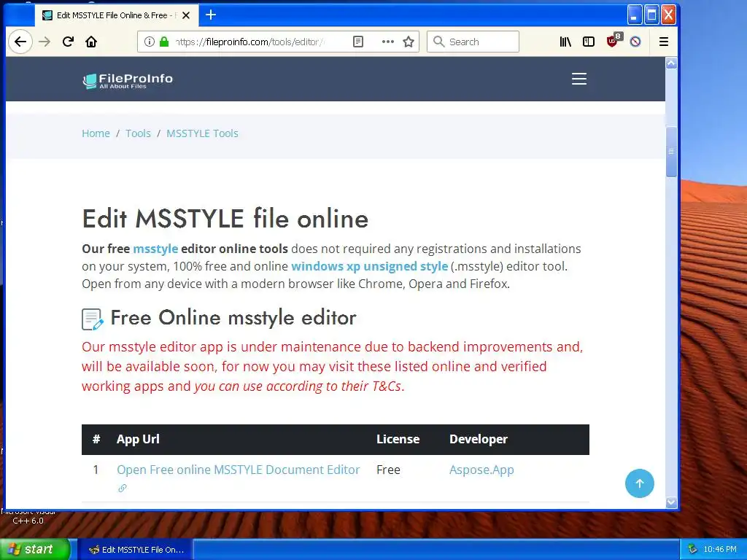Image resolution: width=747 pixels, height=560 pixels.
Task: Click the App Url column header
Action: (x=138, y=439)
